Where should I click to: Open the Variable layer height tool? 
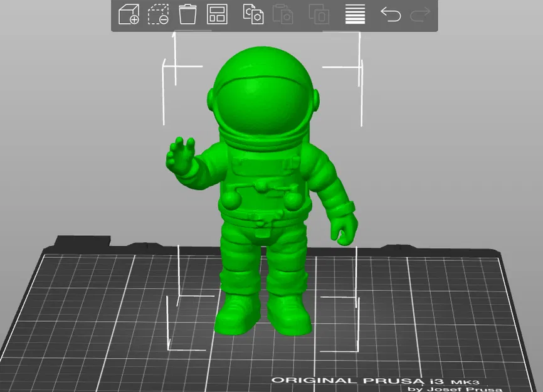click(x=354, y=14)
